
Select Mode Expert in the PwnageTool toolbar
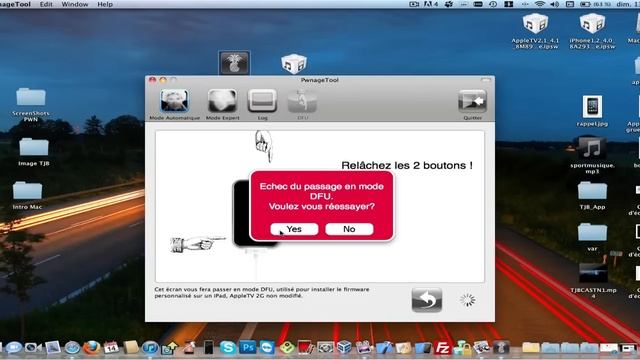[222, 104]
